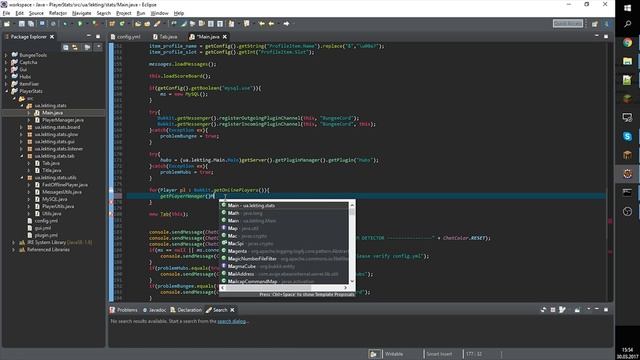The width and height of the screenshot is (640, 360).
Task: Maximize the bottom Search panel
Action: [606, 310]
